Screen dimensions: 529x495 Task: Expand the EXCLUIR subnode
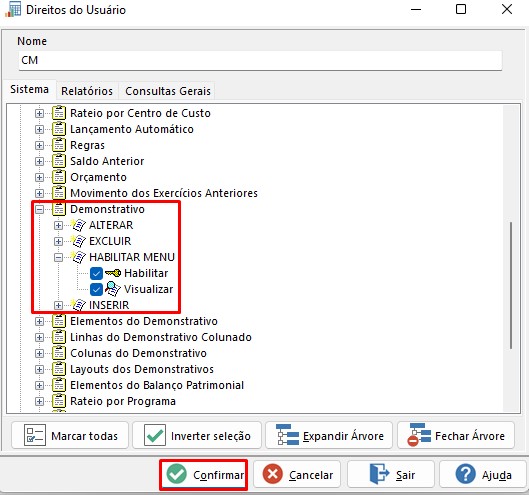(x=58, y=242)
